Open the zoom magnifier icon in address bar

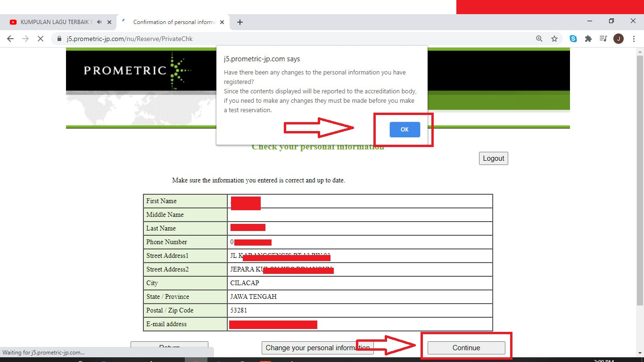[539, 39]
